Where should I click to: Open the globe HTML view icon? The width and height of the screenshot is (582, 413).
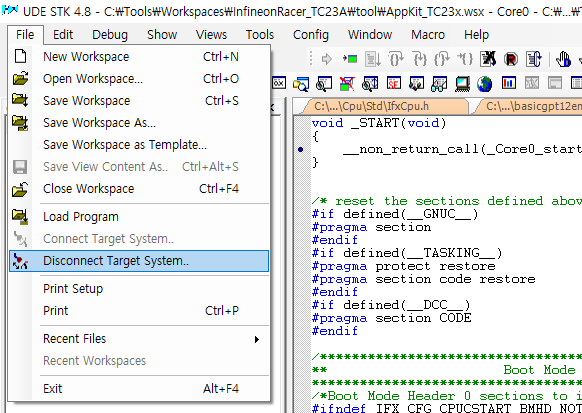[x=485, y=84]
